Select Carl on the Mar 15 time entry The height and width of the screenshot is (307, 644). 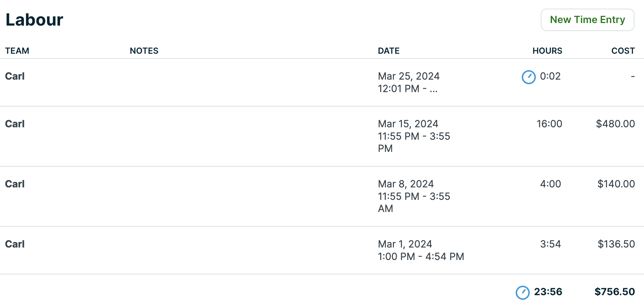coord(15,124)
